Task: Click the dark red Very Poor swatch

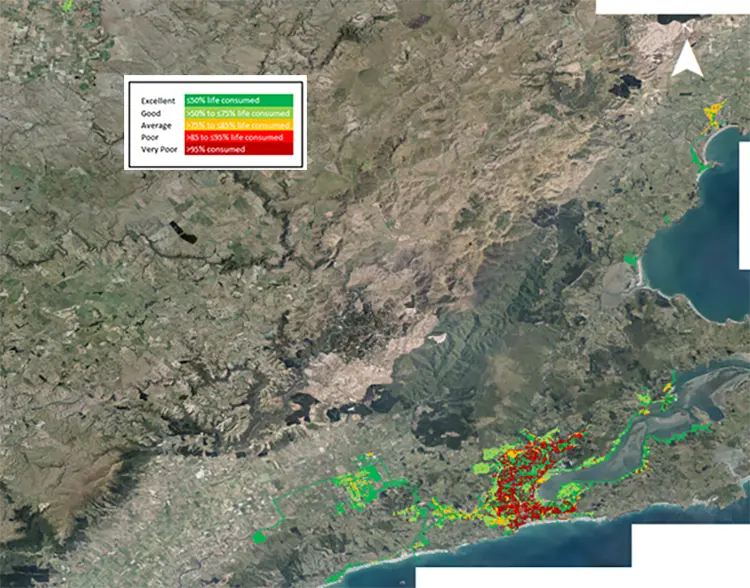Action: [238, 149]
